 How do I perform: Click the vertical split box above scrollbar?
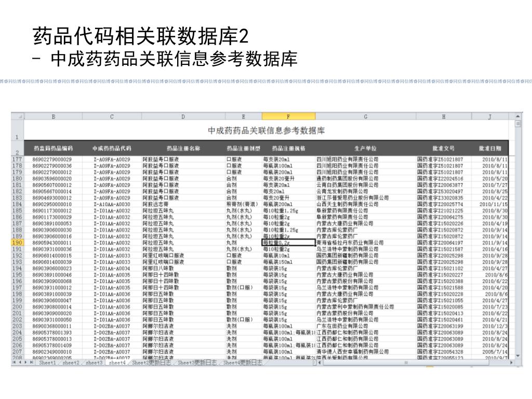point(518,124)
